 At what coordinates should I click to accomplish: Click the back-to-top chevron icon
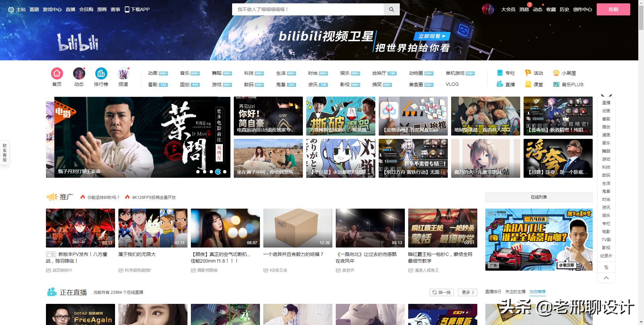click(606, 278)
